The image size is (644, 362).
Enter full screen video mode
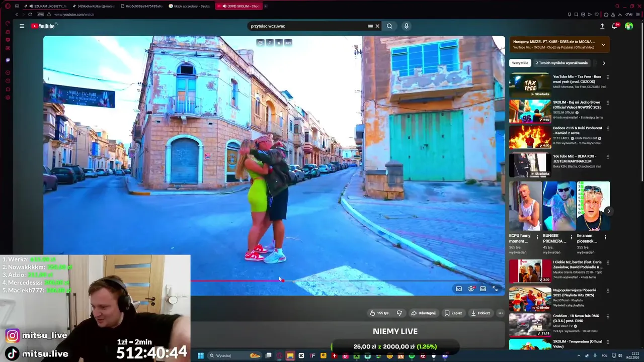pyautogui.click(x=495, y=289)
